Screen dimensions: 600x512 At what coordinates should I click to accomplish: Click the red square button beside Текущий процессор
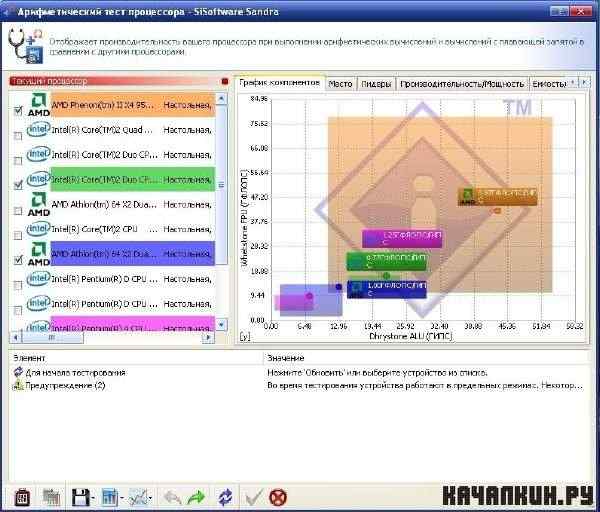[x=225, y=82]
